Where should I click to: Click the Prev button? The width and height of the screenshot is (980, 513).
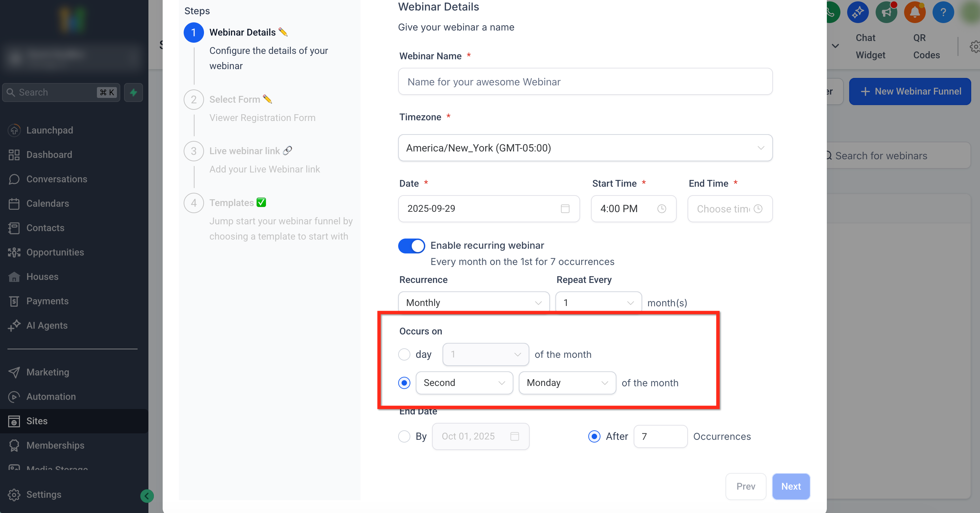(x=745, y=486)
